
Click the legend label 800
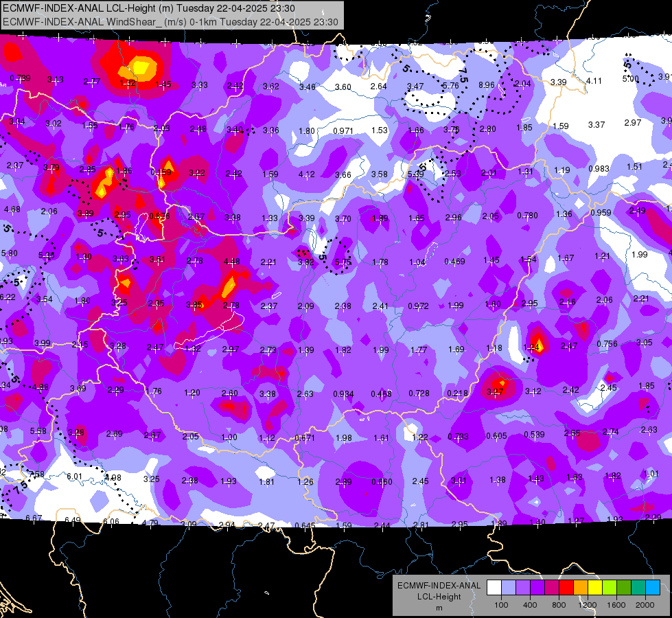coord(559,605)
